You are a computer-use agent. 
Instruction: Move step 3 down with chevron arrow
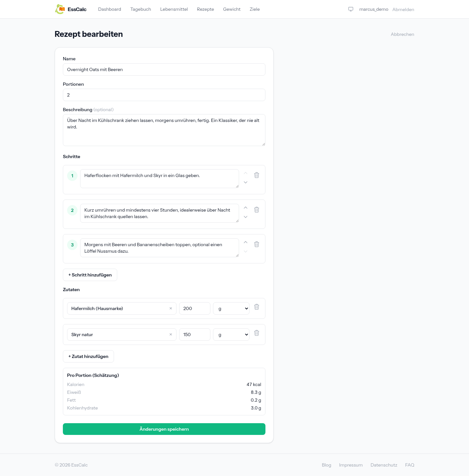246,251
